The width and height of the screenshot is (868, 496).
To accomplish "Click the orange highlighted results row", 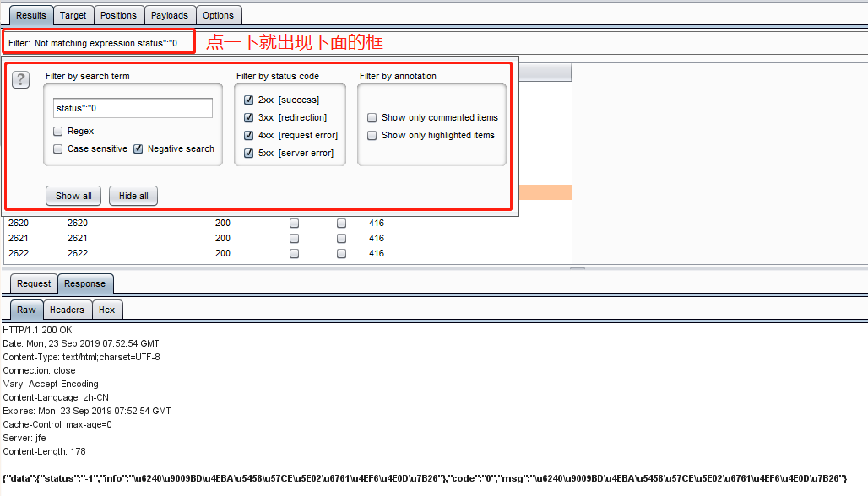I will click(x=545, y=192).
